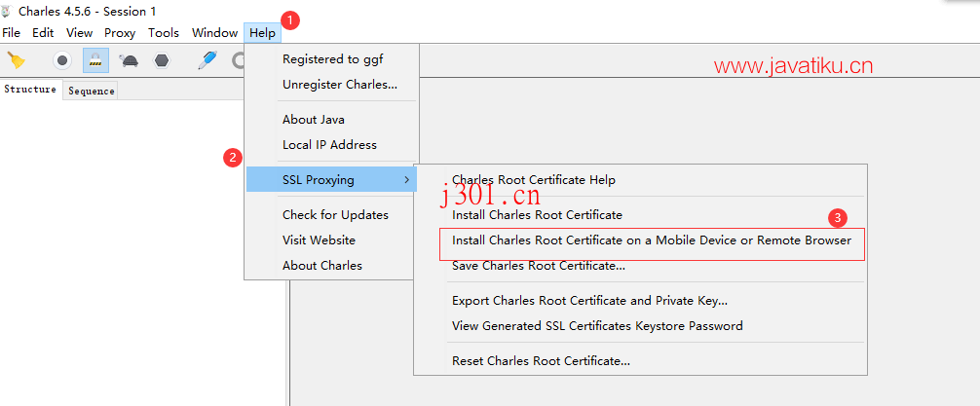This screenshot has height=406, width=980.
Task: Select Unregister Charles...
Action: pyautogui.click(x=332, y=85)
